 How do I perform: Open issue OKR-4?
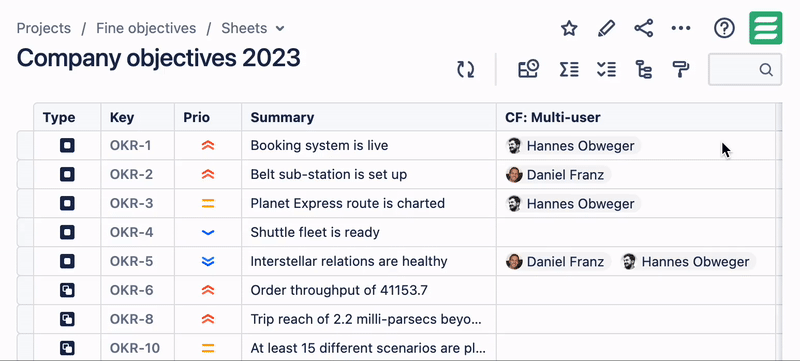point(131,233)
